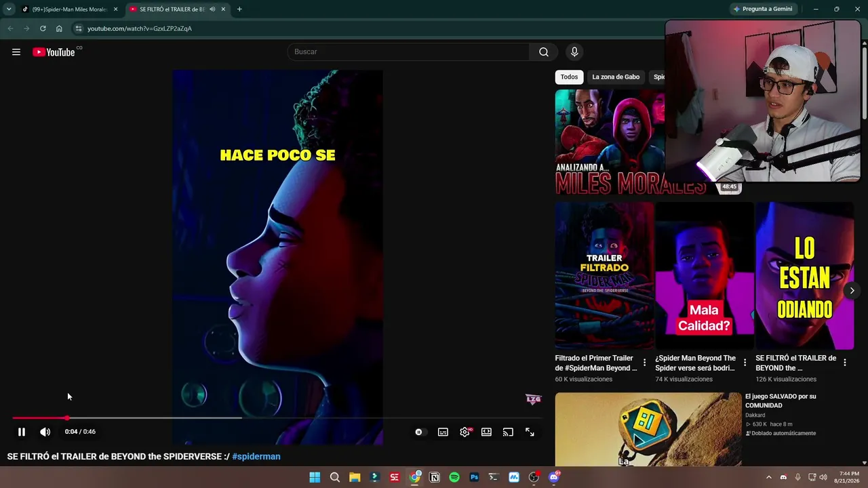Pause the video
The image size is (868, 488).
(x=22, y=432)
